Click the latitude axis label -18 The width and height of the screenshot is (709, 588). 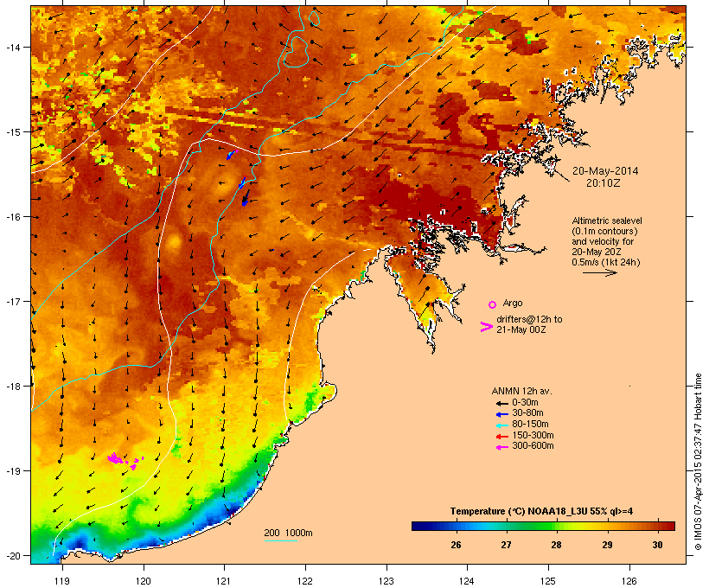(12, 386)
